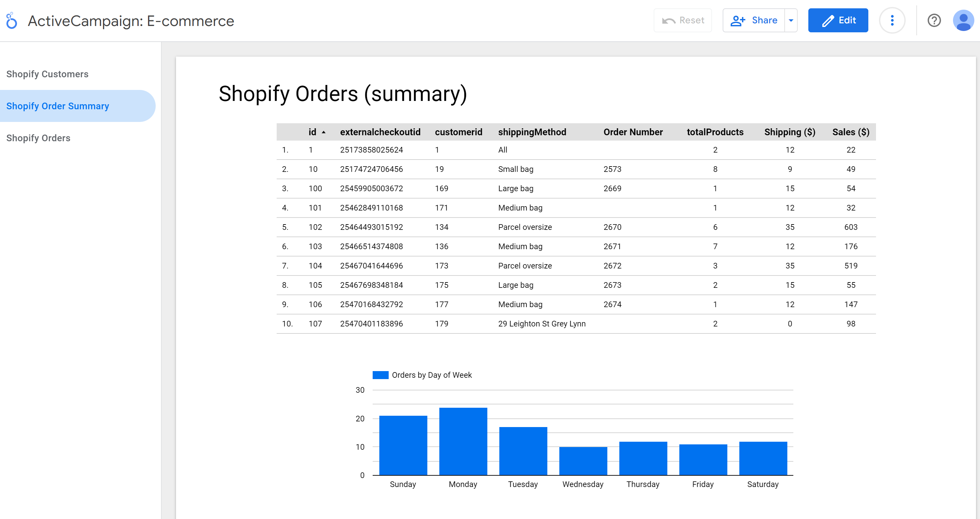The height and width of the screenshot is (519, 980).
Task: Click the Wednesday axis label
Action: pyautogui.click(x=583, y=484)
